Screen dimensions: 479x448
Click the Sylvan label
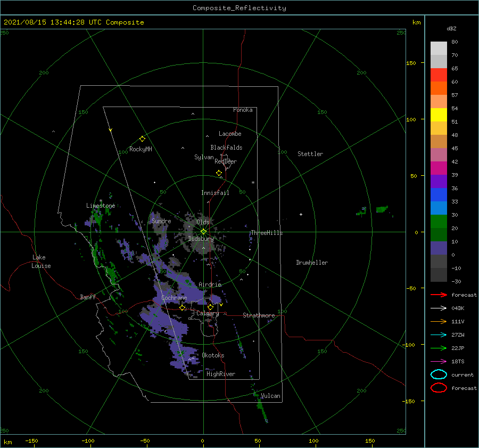click(x=204, y=157)
